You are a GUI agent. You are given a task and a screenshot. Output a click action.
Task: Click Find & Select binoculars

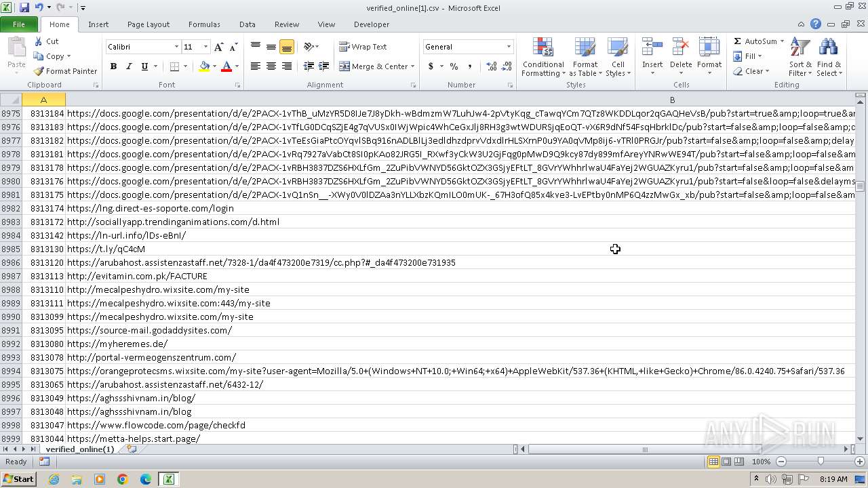tap(828, 47)
